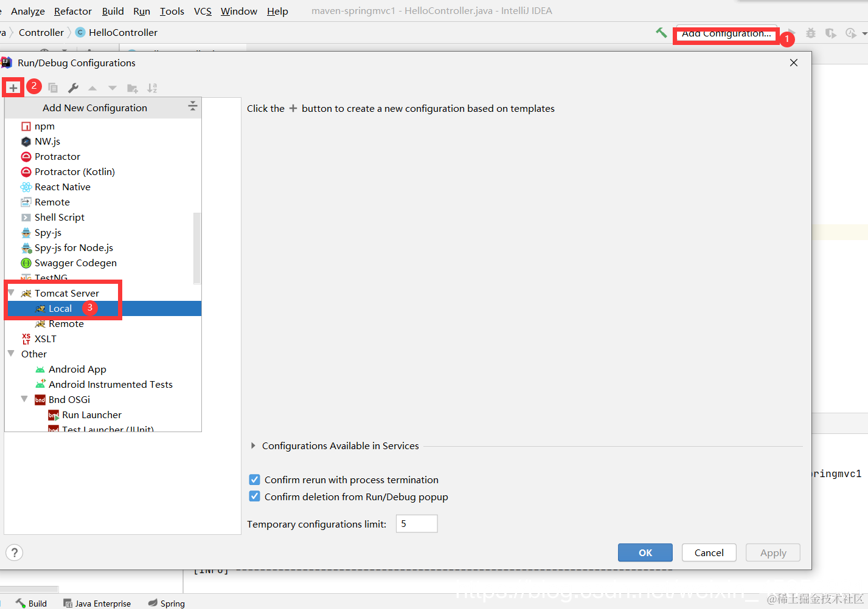
Task: Click the OK button
Action: 645,552
